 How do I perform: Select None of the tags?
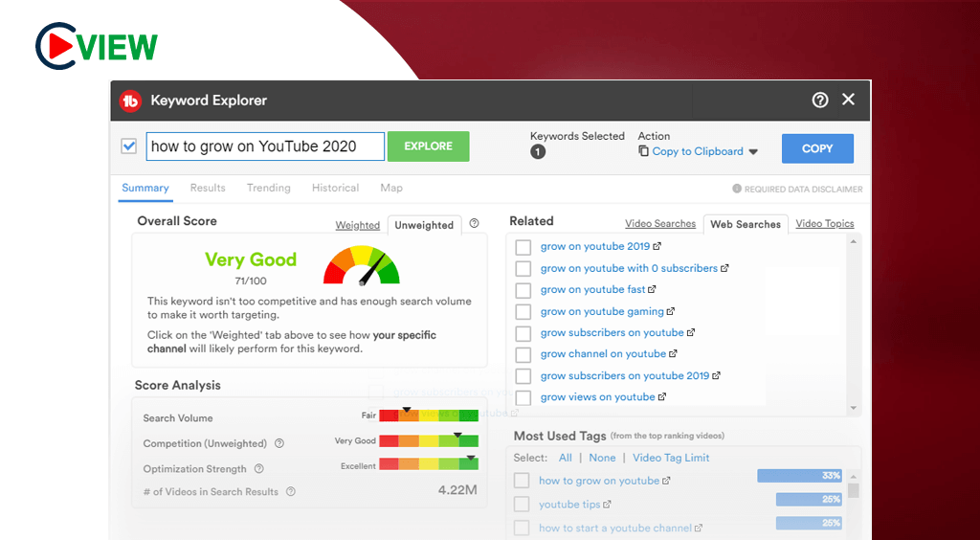pos(603,458)
